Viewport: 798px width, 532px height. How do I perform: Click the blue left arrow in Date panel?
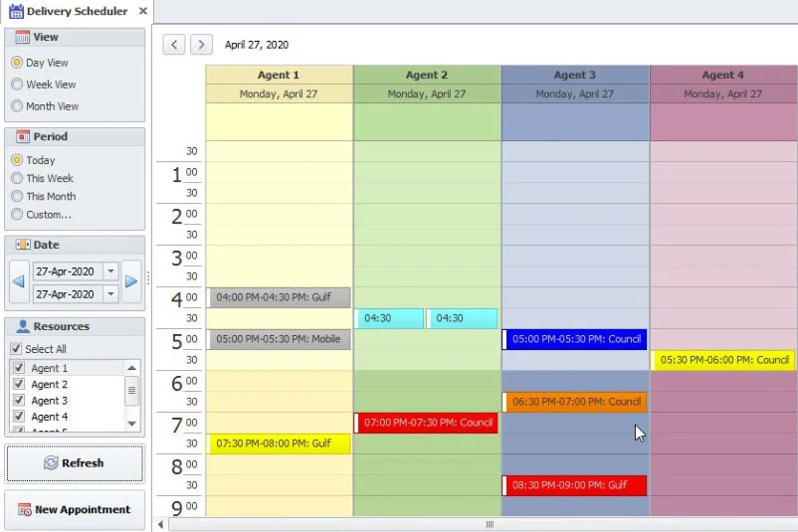pyautogui.click(x=18, y=282)
